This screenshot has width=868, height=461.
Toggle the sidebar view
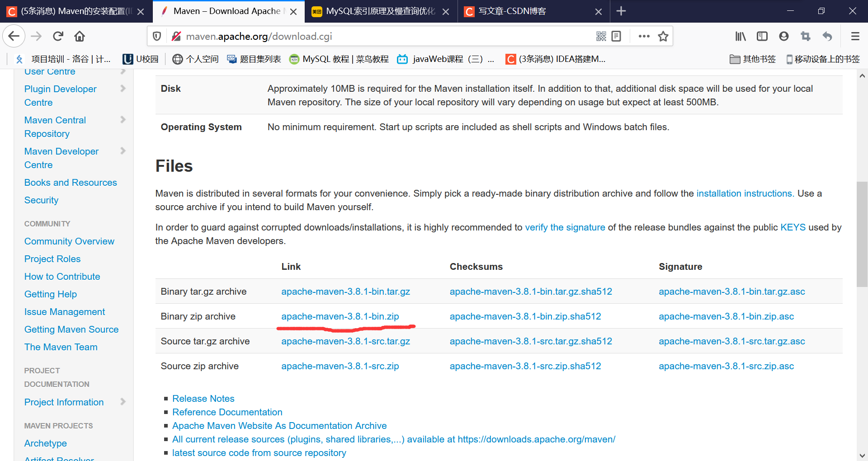762,36
